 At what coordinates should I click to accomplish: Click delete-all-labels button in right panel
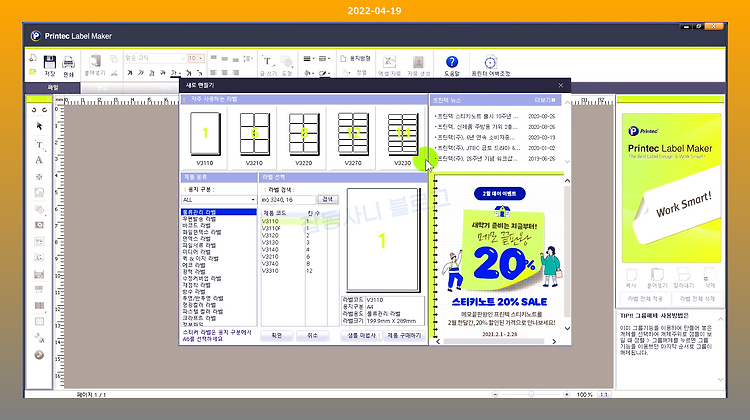click(697, 298)
